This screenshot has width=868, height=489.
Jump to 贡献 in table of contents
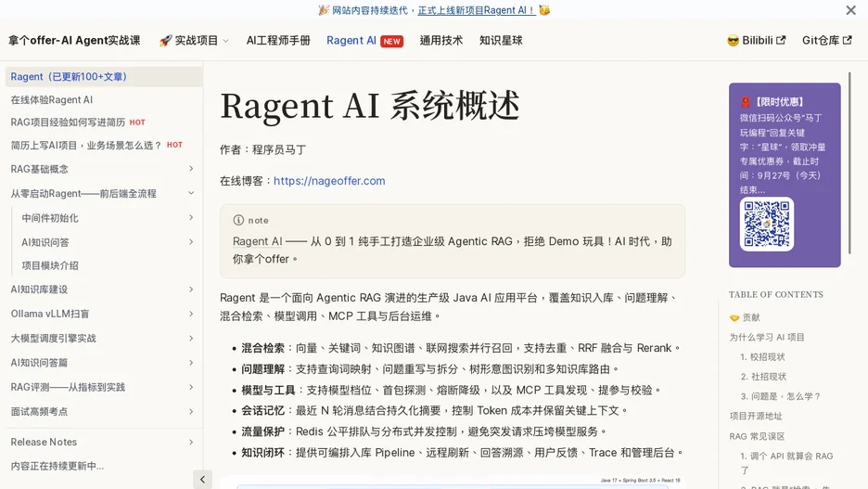[x=745, y=318]
